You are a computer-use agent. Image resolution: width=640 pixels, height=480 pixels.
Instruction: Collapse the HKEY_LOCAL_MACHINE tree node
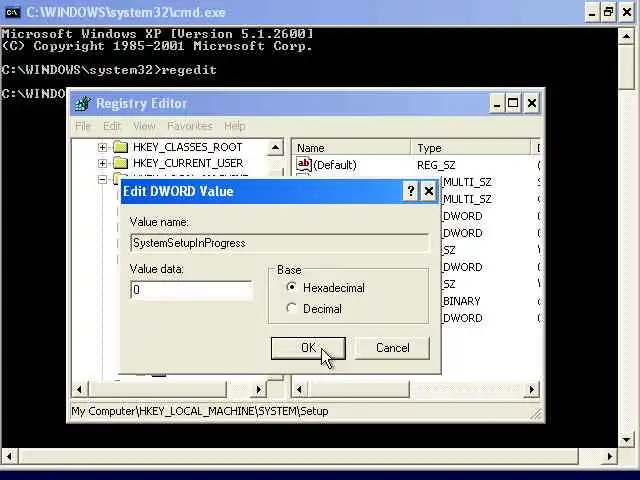pos(102,179)
